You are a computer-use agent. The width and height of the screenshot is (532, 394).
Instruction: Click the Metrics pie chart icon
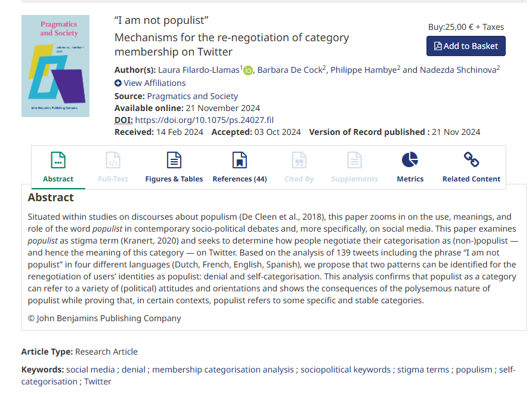410,160
